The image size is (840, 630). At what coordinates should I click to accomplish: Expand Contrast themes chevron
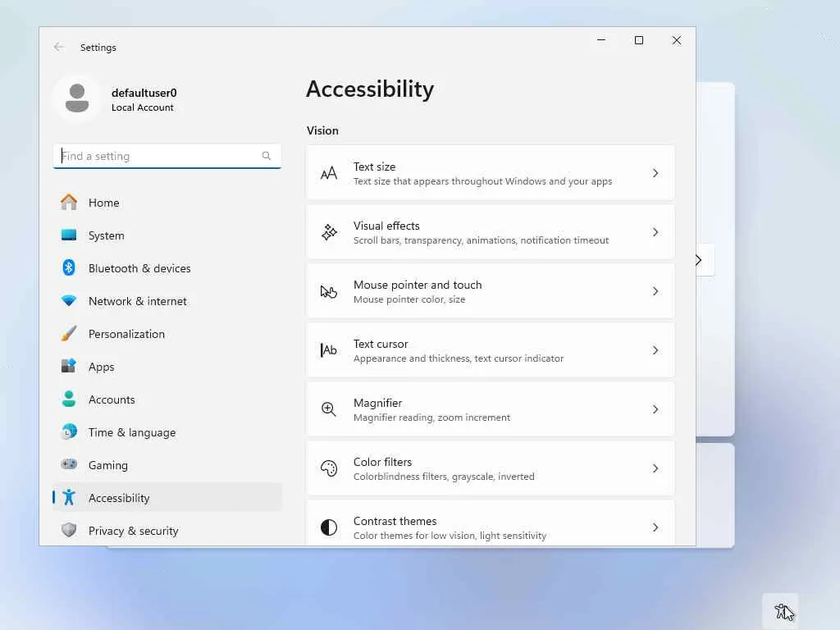[655, 527]
